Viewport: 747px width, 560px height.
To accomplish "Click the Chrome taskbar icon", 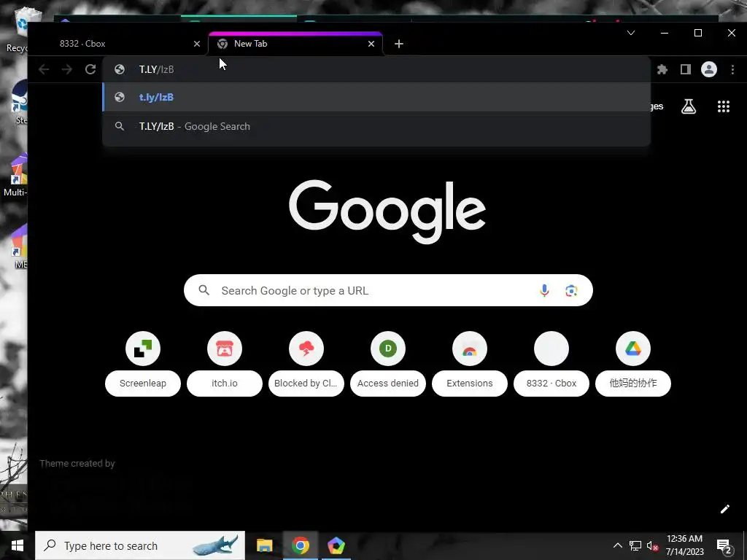I will coord(300,545).
